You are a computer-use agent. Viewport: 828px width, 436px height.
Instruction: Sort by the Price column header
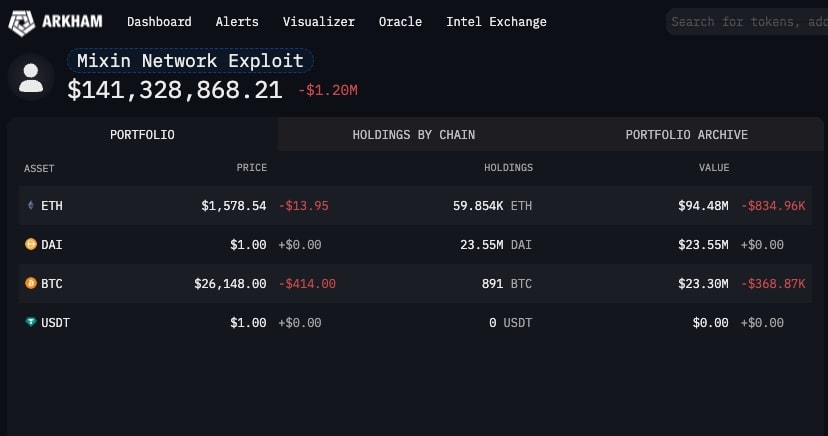pyautogui.click(x=251, y=168)
